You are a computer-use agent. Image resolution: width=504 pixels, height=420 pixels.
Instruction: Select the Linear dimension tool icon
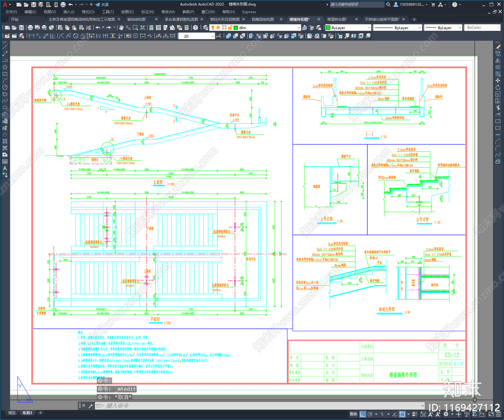pyautogui.click(x=31, y=36)
